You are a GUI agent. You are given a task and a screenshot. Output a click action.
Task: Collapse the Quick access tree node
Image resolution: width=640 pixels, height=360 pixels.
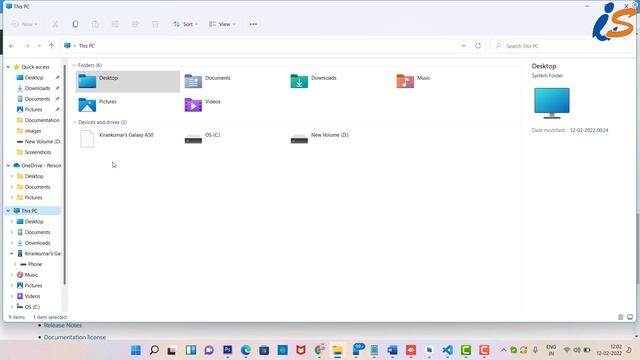point(8,67)
